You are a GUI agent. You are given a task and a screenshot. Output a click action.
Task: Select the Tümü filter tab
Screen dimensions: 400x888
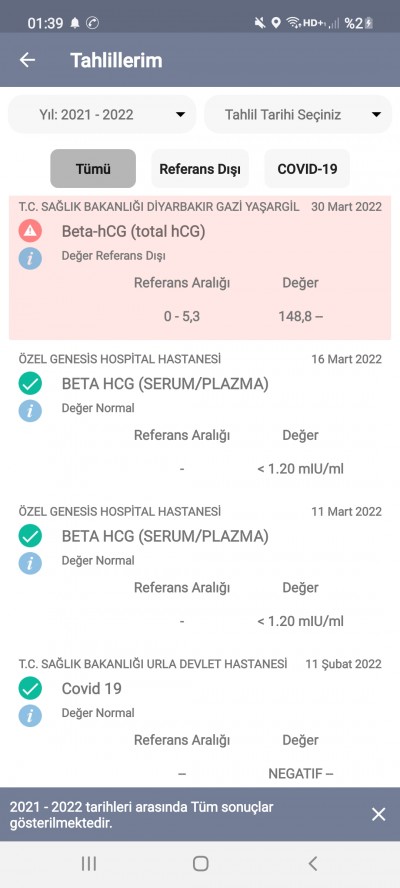point(93,168)
